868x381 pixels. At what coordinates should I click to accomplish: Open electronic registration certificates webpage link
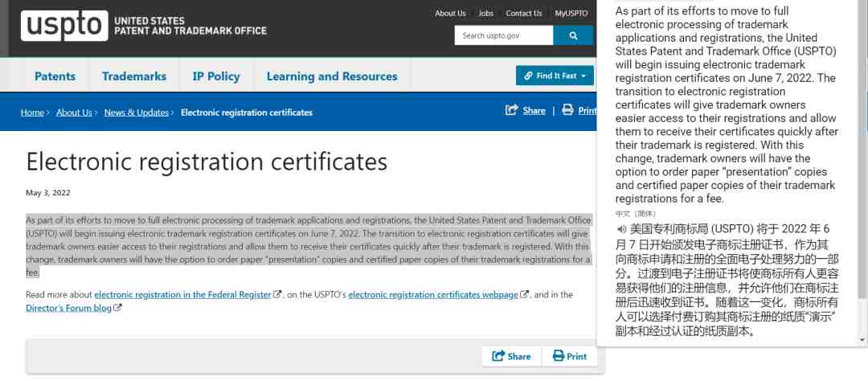[433, 295]
